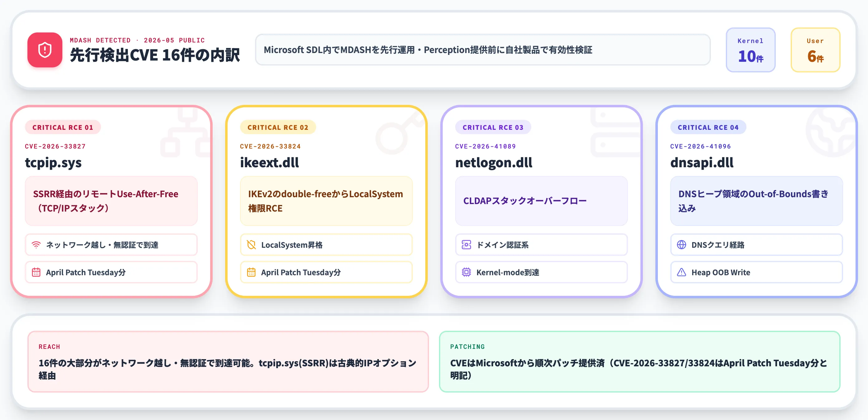Screen dimensions: 868x420
Task: Click the PATCHING summary panel
Action: [639, 361]
